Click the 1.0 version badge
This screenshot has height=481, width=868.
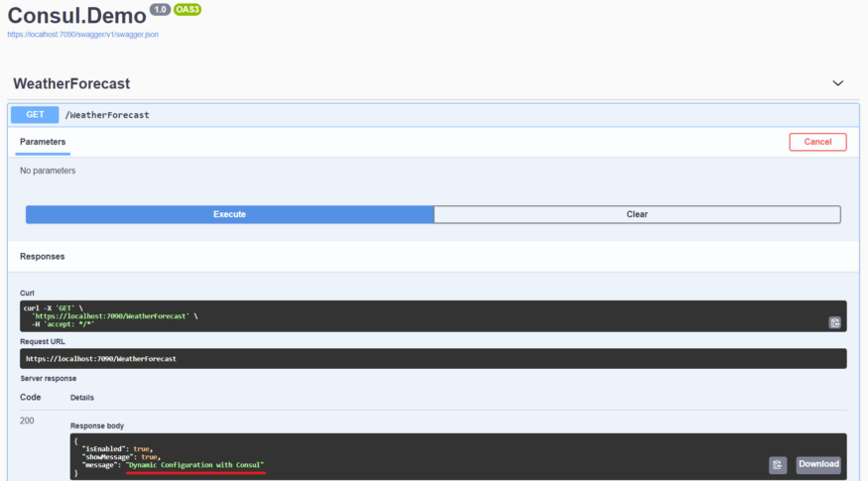160,9
